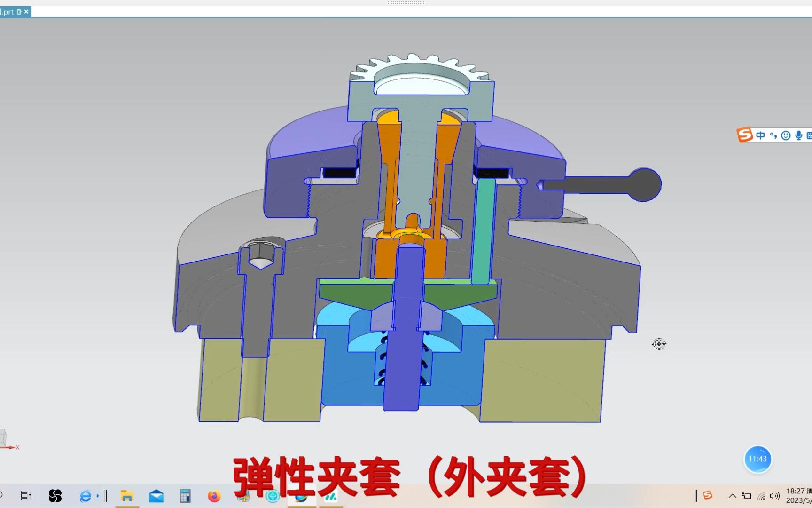Click the battery status icon
This screenshot has width=812, height=508.
(x=747, y=496)
